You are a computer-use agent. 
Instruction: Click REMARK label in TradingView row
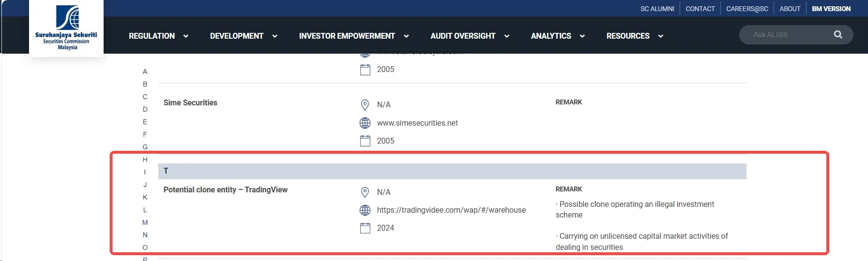point(569,189)
